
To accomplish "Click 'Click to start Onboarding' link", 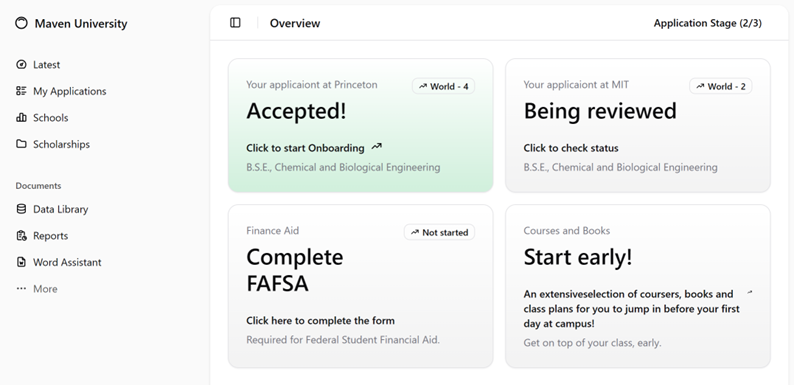I will [305, 148].
